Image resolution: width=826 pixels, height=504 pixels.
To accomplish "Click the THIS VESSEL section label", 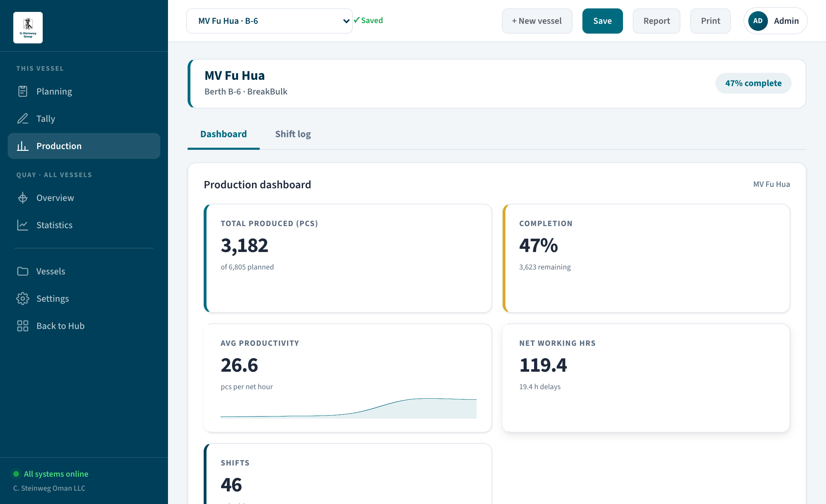I will (x=40, y=69).
